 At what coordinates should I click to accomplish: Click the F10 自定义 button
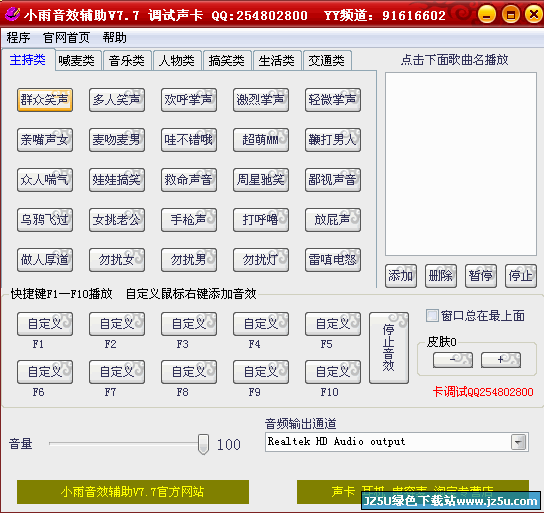[x=333, y=372]
